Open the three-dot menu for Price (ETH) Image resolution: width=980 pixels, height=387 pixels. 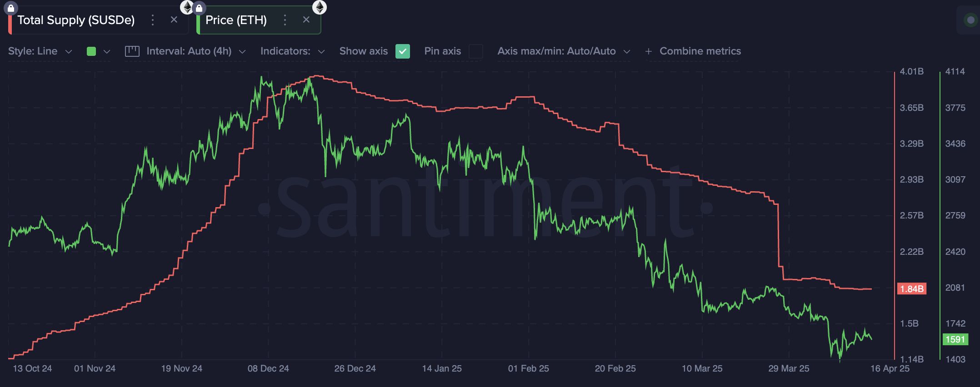[x=285, y=20]
